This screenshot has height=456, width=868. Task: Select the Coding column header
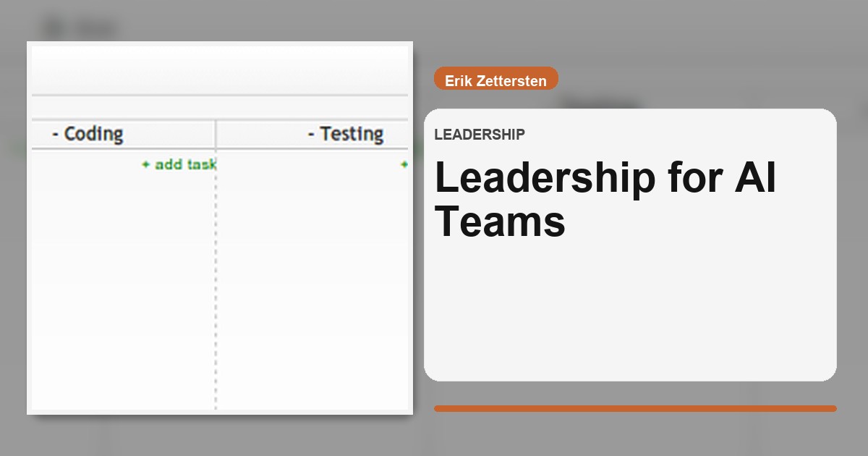(93, 133)
